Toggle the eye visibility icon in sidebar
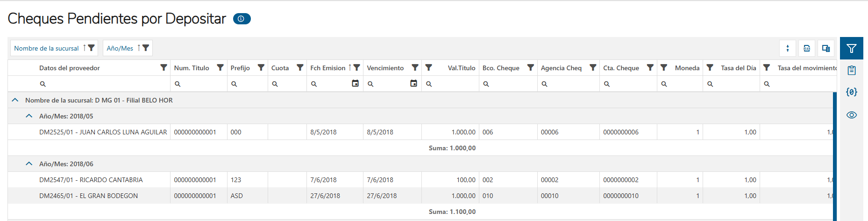Screen dimensions: 868x221 851,115
